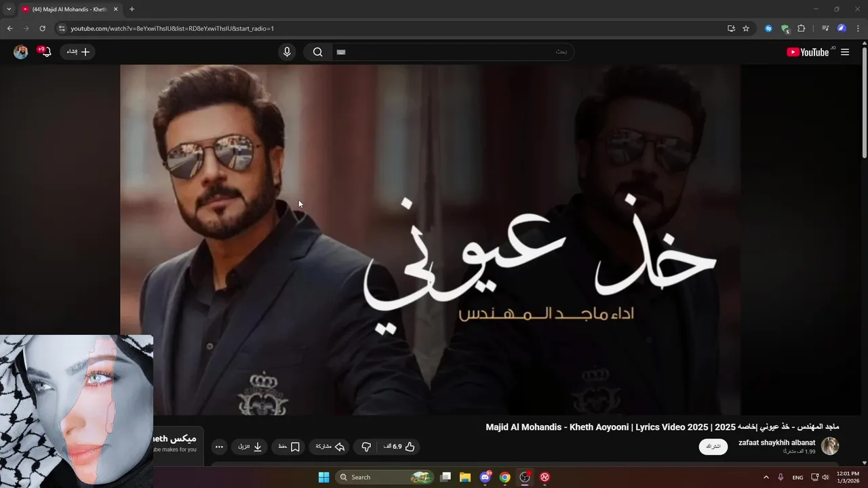Open the YouTube notifications bell
Image resolution: width=868 pixels, height=488 pixels.
coord(45,52)
